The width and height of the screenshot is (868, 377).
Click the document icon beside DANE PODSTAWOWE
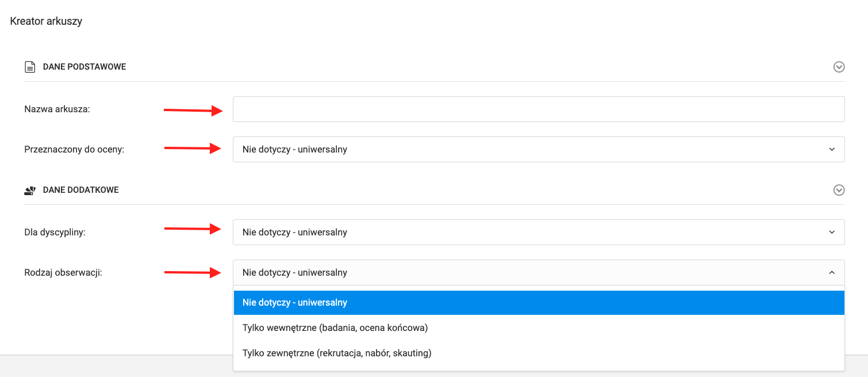pyautogui.click(x=30, y=67)
